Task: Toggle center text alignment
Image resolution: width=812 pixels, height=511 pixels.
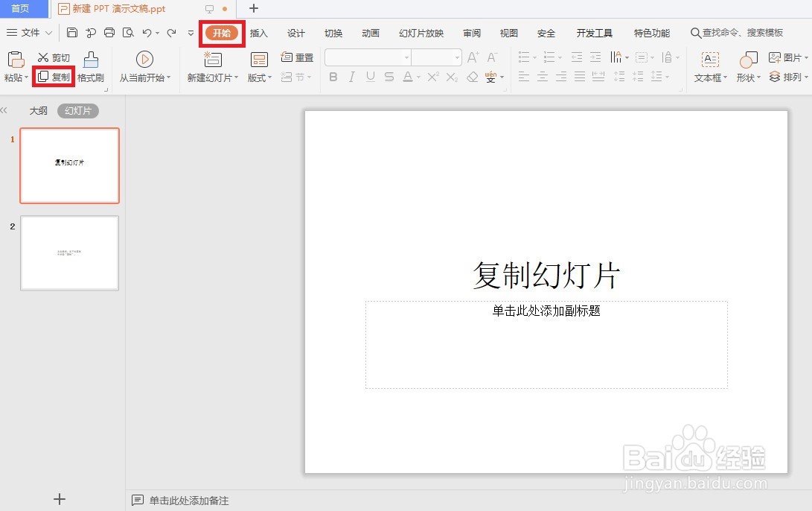Action: pyautogui.click(x=543, y=77)
